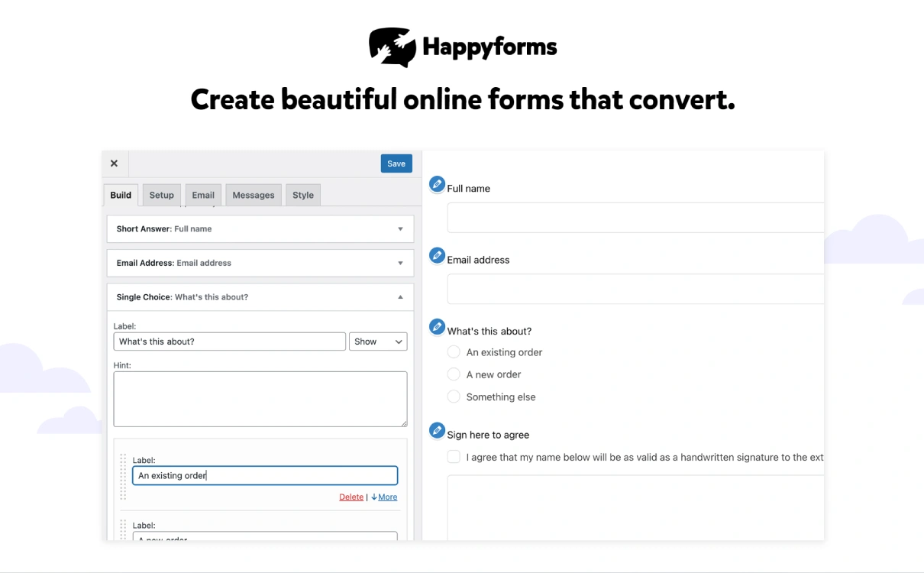Click the signature box under Sign here to agree
This screenshot has height=573, width=924.
[635, 507]
